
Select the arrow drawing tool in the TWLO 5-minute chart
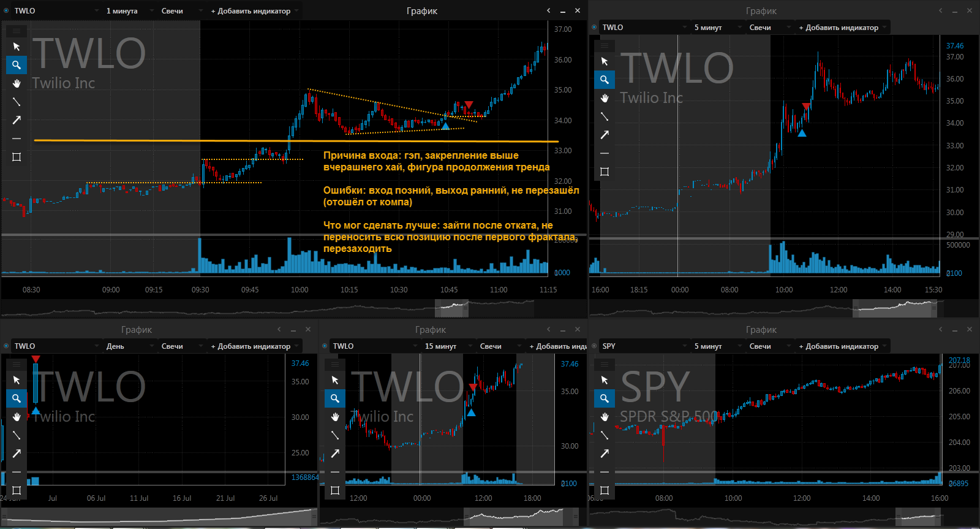pos(605,135)
